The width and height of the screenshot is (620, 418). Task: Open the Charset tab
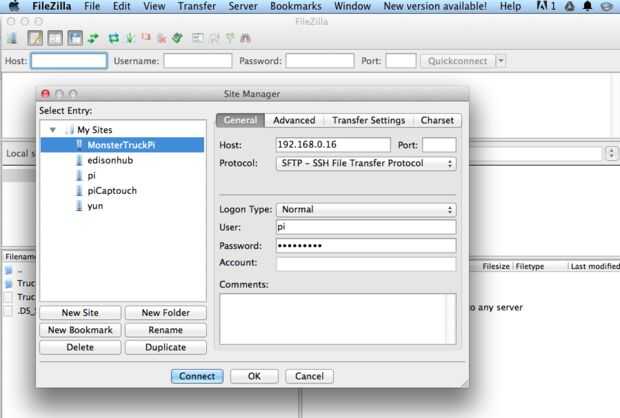tap(437, 120)
